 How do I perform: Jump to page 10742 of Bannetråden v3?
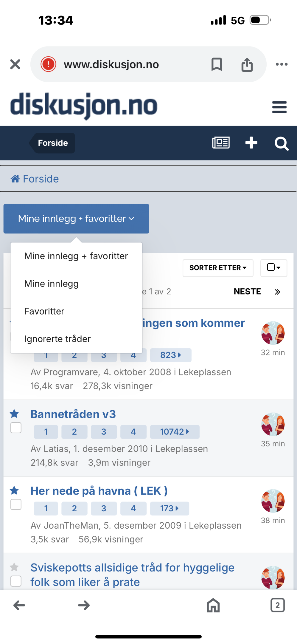click(x=175, y=432)
